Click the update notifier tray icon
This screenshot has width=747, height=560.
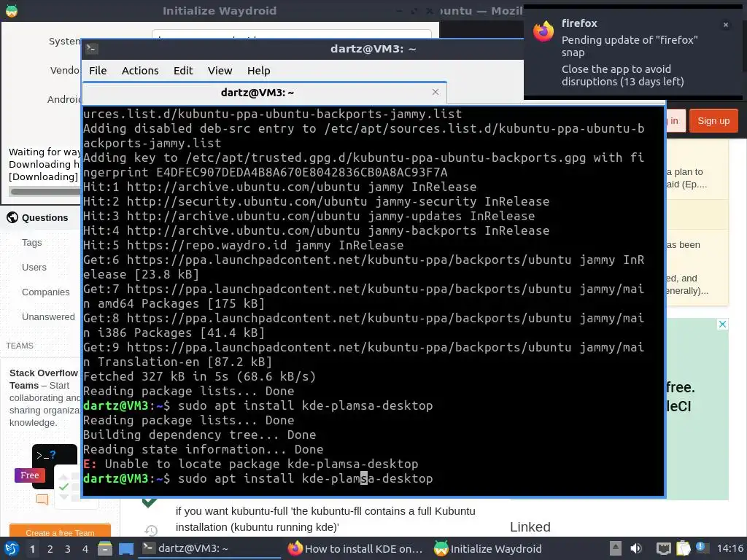701,548
